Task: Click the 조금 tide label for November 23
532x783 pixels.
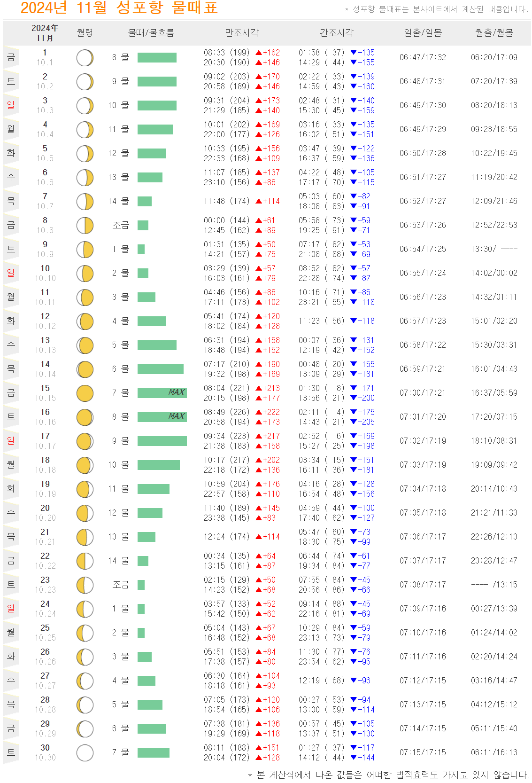Action: (x=121, y=585)
